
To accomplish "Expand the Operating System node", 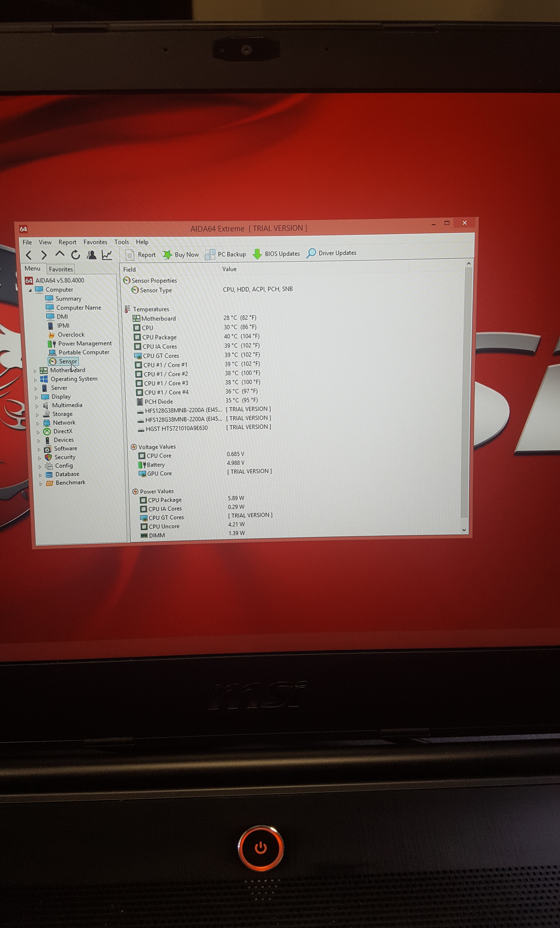I will pyautogui.click(x=35, y=380).
